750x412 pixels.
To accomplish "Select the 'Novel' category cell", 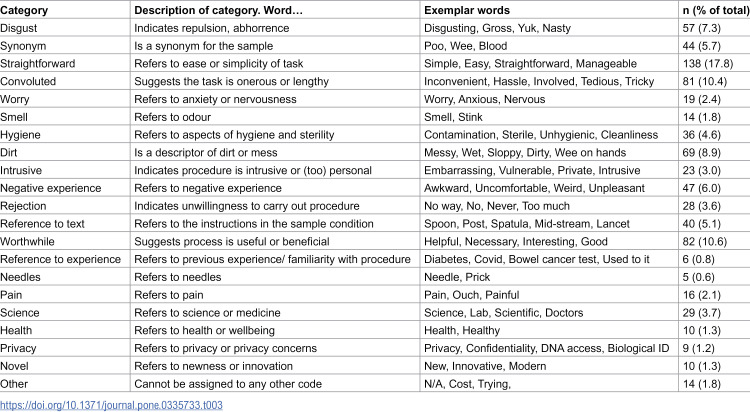I will (x=14, y=366).
